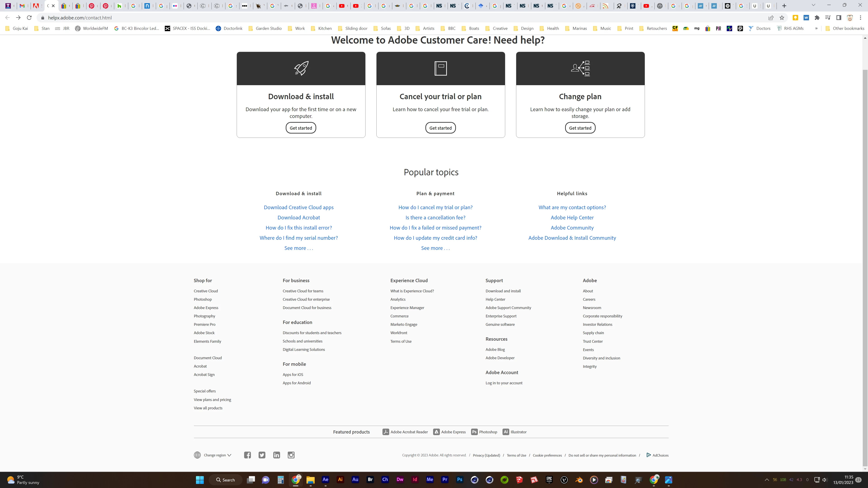Viewport: 868px width, 488px height.
Task: Open the Instagram icon in footer
Action: point(291,455)
